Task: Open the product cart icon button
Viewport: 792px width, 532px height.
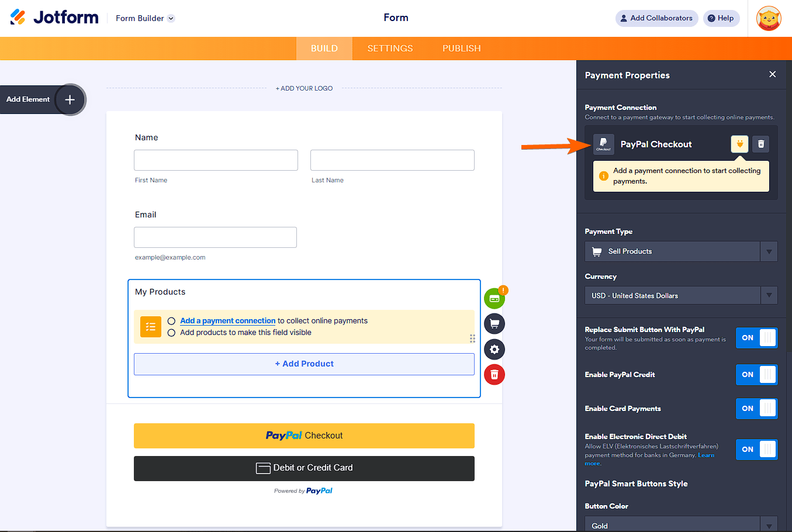Action: 494,324
